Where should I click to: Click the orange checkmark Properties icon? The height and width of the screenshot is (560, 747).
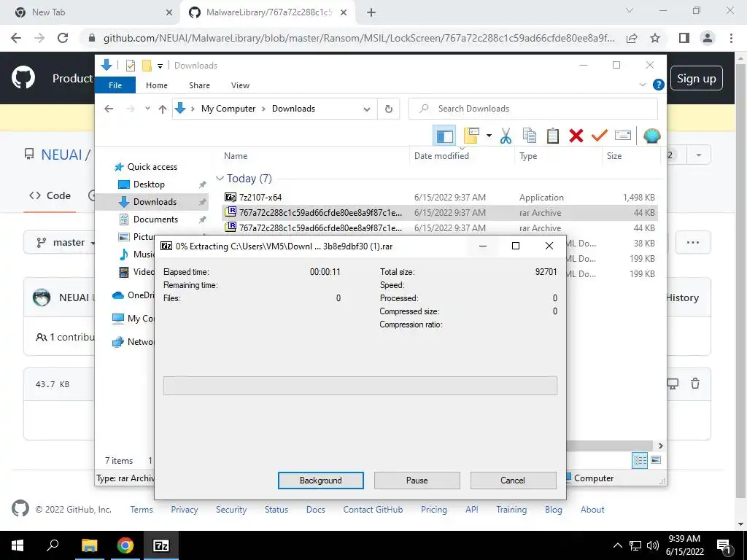click(x=600, y=136)
